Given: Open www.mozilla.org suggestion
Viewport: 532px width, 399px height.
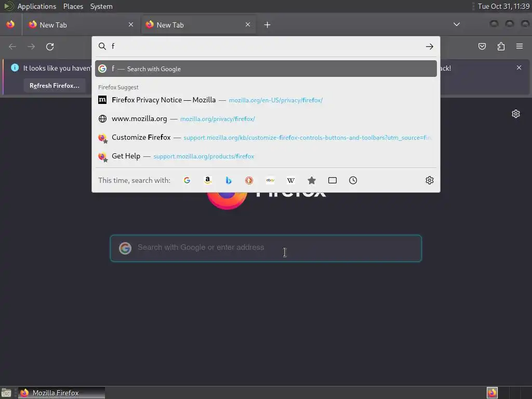Looking at the screenshot, I should click(265, 119).
